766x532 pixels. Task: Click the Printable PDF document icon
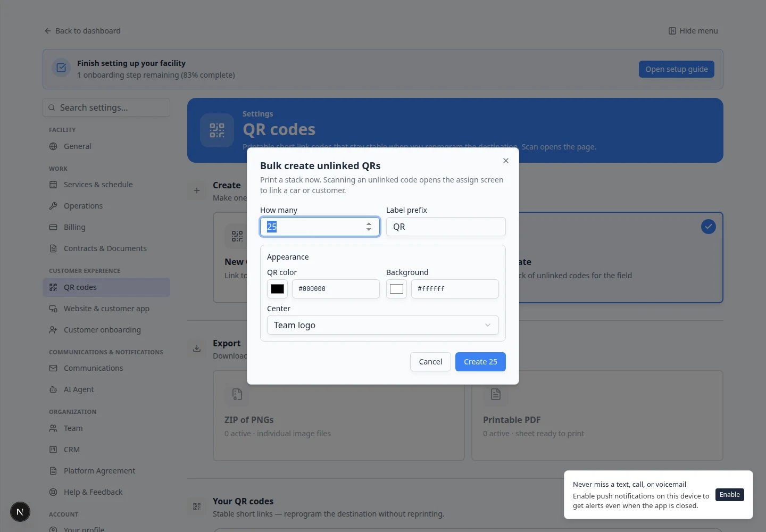pos(496,394)
